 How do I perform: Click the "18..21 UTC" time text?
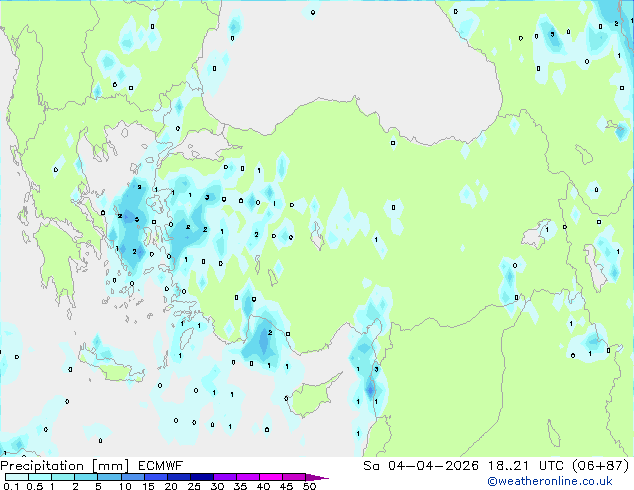(x=527, y=466)
